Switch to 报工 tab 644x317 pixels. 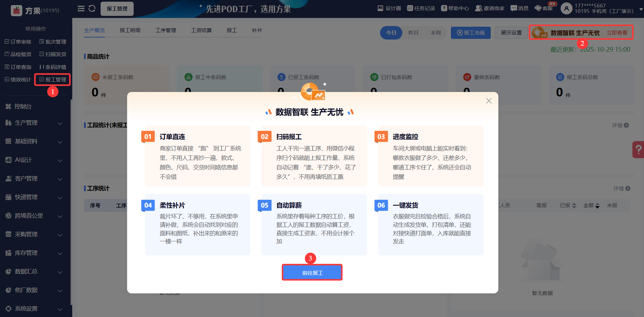[x=232, y=30]
